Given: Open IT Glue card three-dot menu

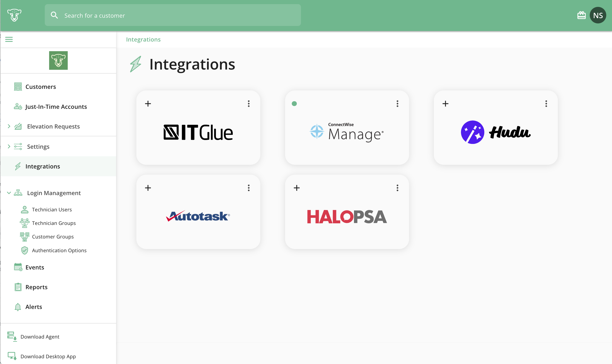Looking at the screenshot, I should point(249,104).
